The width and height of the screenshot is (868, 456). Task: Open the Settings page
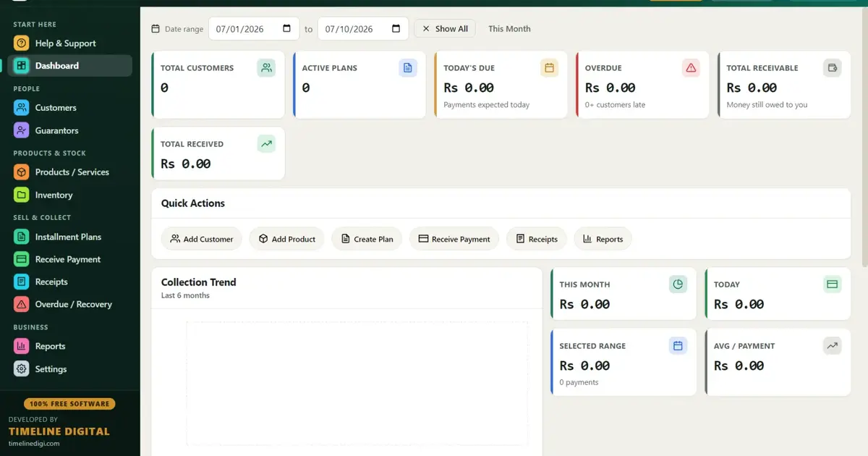tap(69, 369)
